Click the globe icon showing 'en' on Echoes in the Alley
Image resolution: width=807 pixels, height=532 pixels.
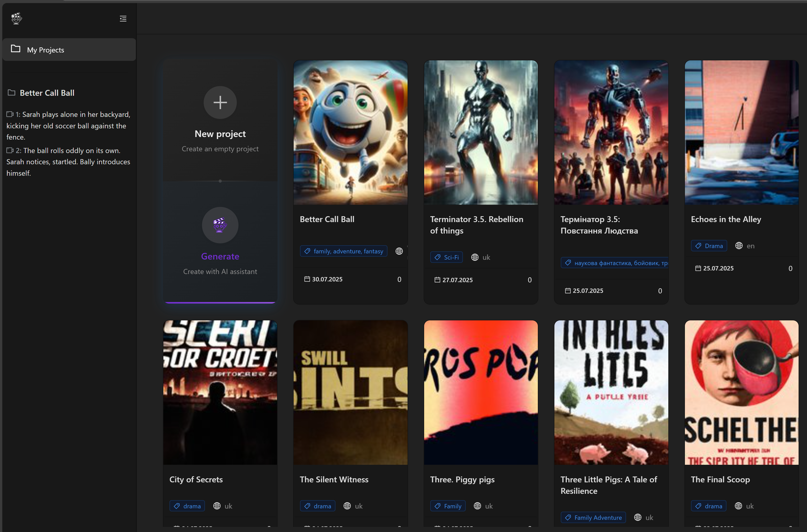pos(739,246)
